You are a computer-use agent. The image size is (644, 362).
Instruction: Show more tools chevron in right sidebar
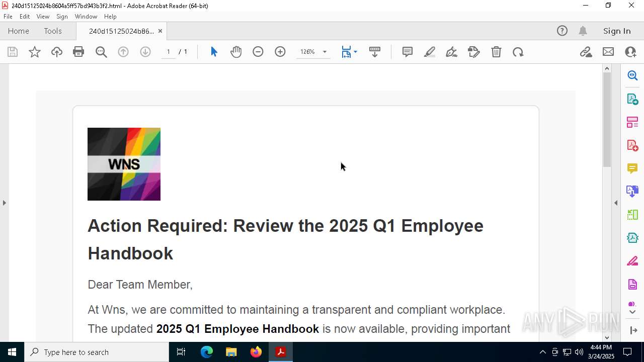click(x=632, y=312)
